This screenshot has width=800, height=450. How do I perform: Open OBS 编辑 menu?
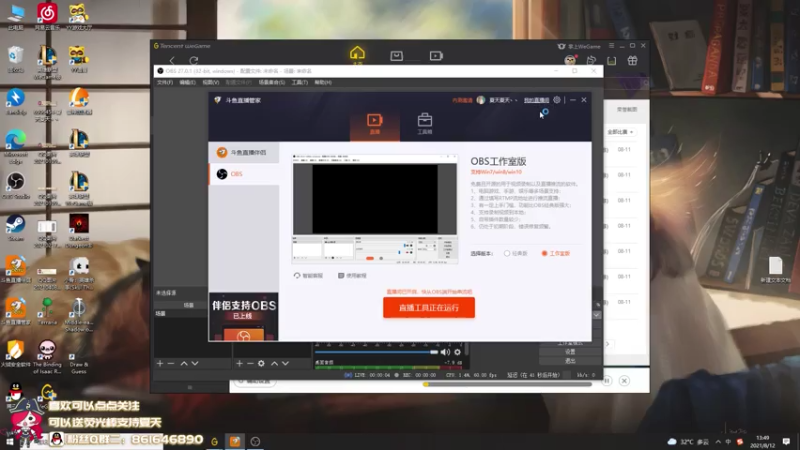(187, 82)
